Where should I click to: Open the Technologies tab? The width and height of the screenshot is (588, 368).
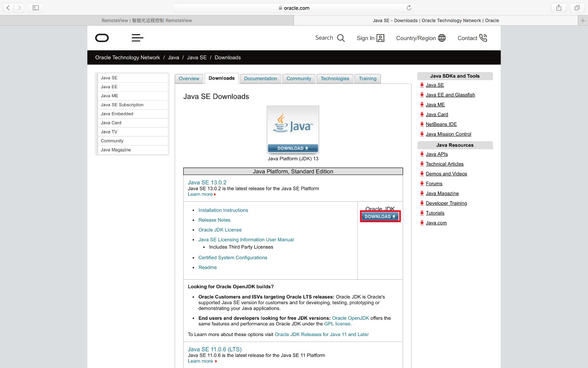point(335,78)
